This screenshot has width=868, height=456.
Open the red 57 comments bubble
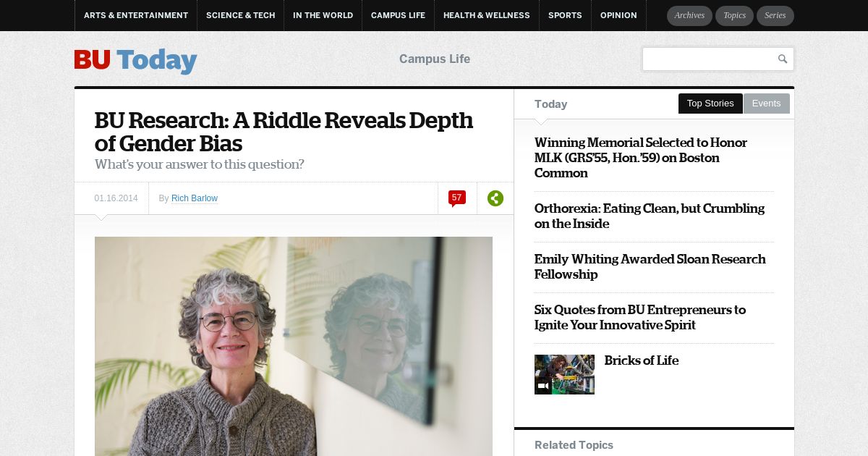point(457,198)
